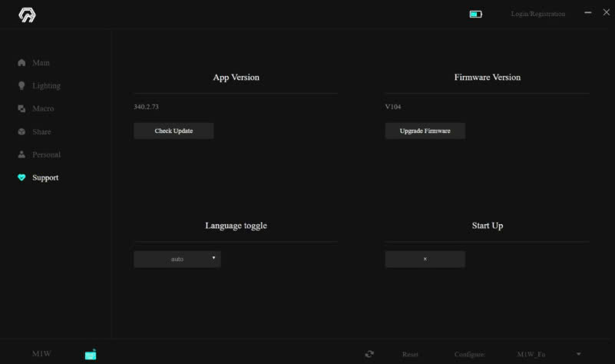Expand the Configure profile dropdown arrow

pyautogui.click(x=578, y=354)
